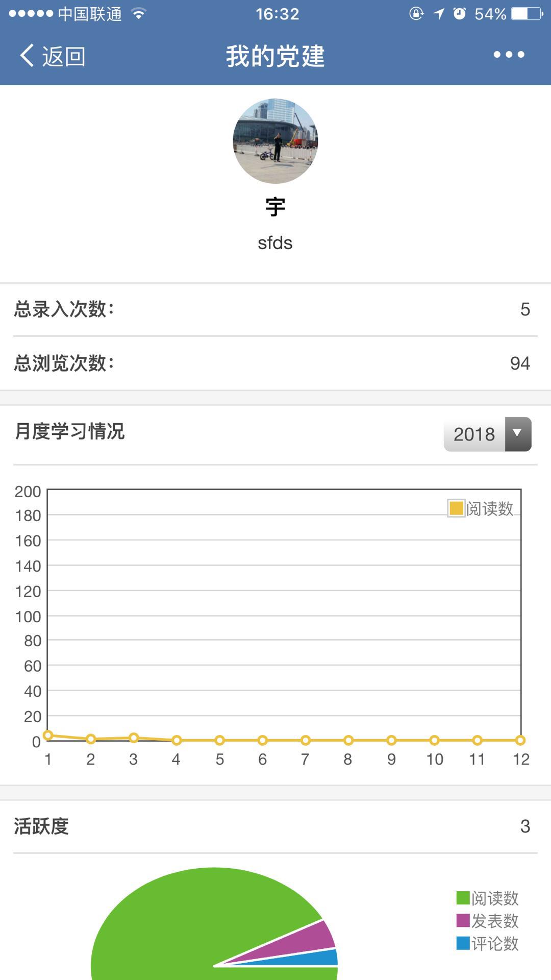Screen dimensions: 551x980
Task: Open the round profile avatar photo
Action: tap(275, 141)
